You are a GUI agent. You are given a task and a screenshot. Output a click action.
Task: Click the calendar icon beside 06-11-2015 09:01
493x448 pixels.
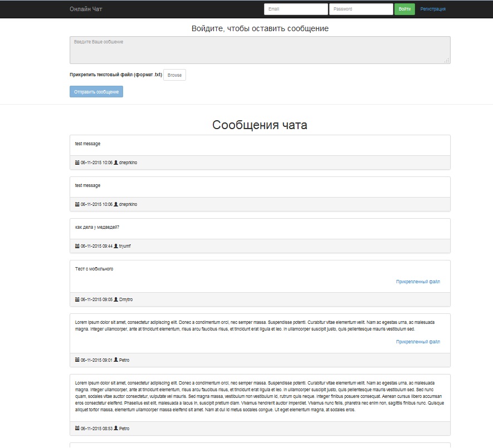tap(77, 360)
